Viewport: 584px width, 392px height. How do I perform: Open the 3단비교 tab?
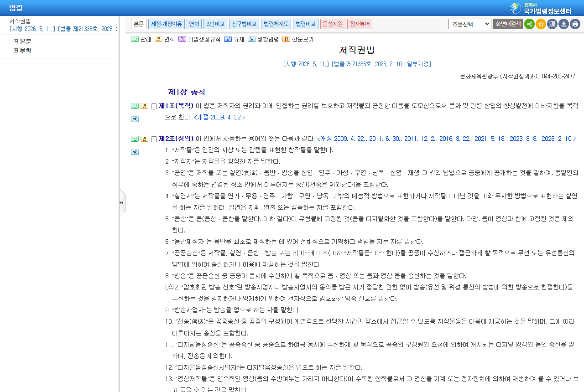pyautogui.click(x=215, y=24)
